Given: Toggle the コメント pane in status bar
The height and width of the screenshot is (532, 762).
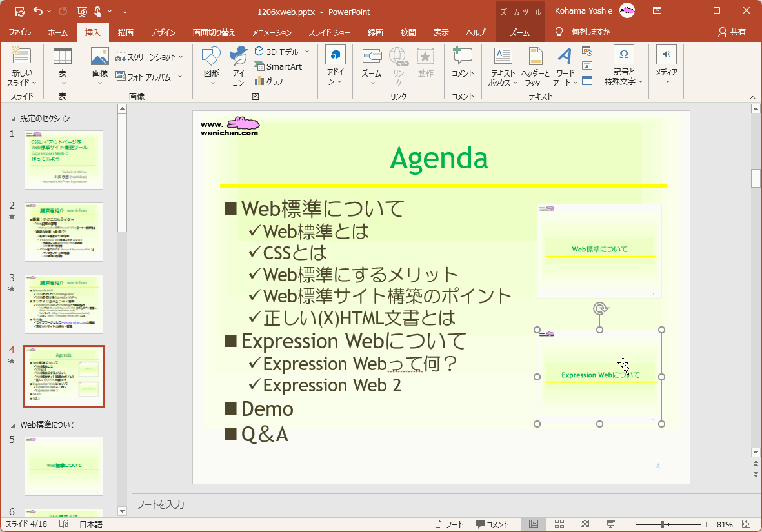Looking at the screenshot, I should pos(492,524).
